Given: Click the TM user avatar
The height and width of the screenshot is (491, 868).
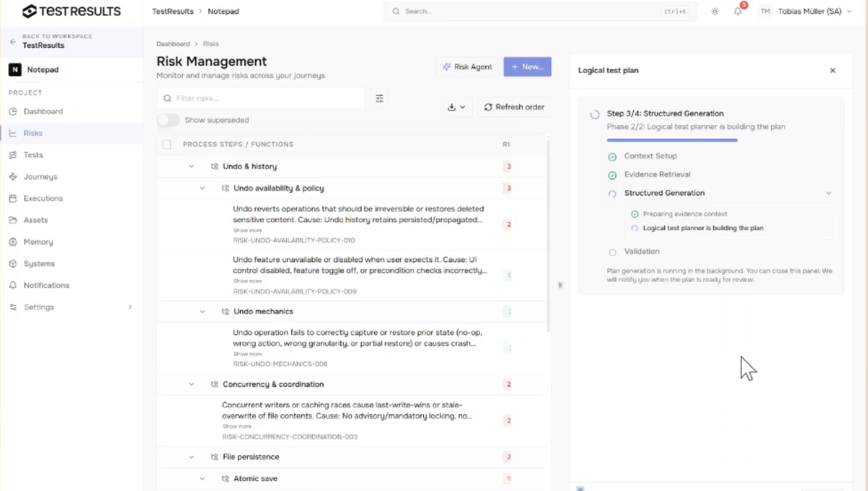Looking at the screenshot, I should click(766, 11).
